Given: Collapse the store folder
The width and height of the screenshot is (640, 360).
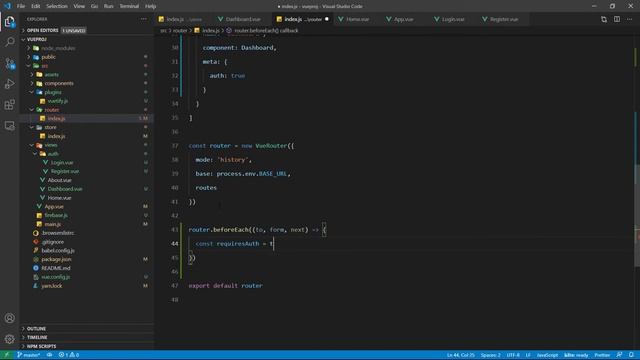Looking at the screenshot, I should pyautogui.click(x=51, y=127).
